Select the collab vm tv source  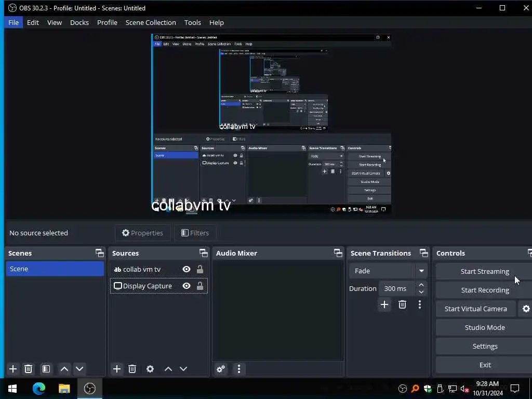159,270
